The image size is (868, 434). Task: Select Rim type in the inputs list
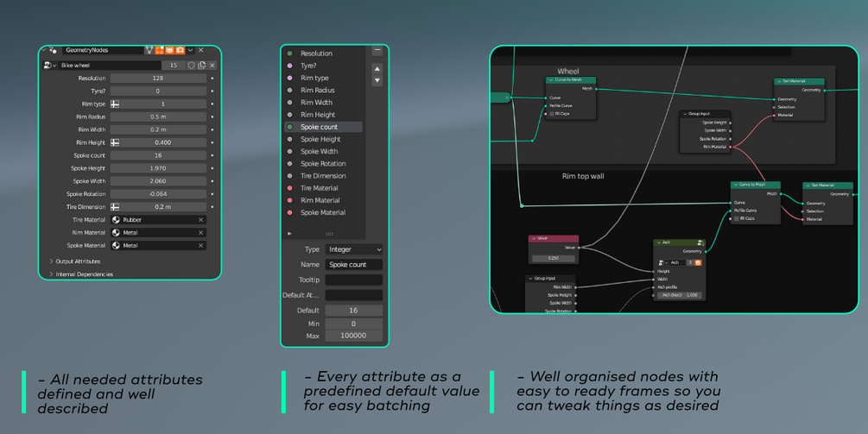(x=323, y=78)
